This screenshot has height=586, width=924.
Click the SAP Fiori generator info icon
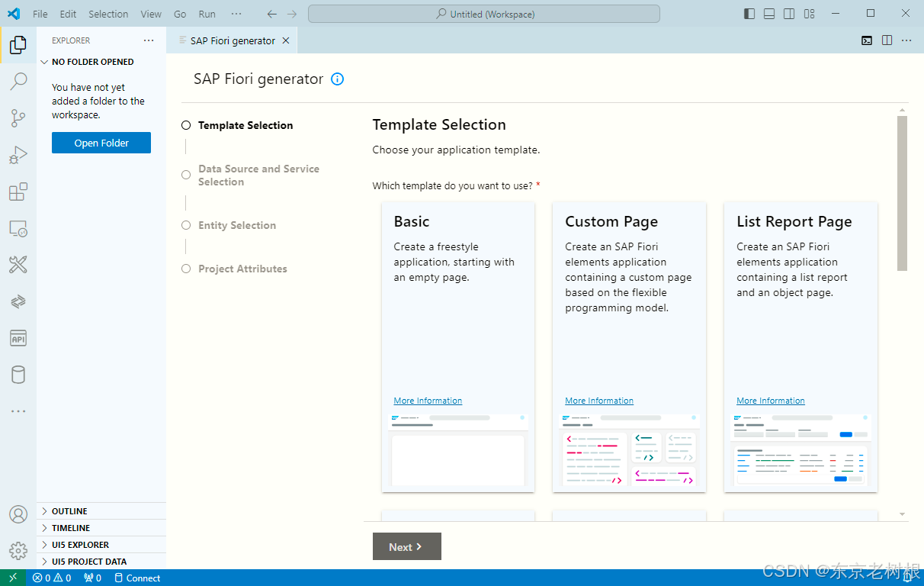click(338, 79)
